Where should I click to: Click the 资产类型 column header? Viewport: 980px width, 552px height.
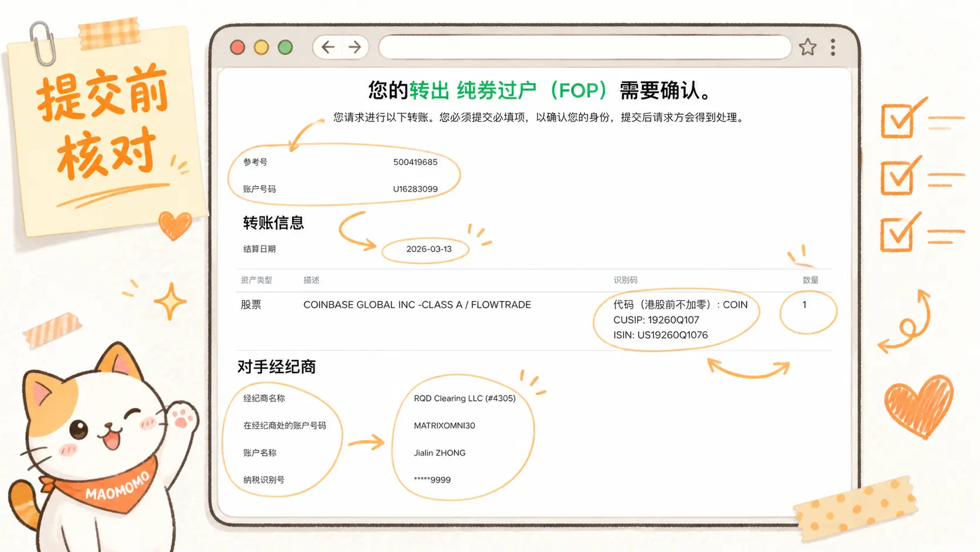[x=256, y=280]
